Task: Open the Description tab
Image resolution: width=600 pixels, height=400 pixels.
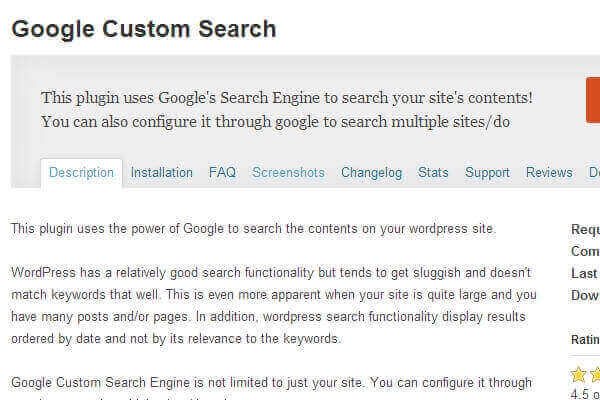Action: [81, 172]
